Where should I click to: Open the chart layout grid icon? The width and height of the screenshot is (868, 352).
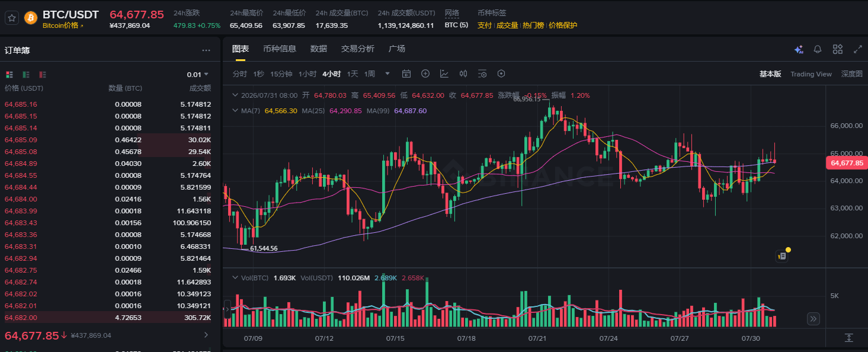[838, 49]
